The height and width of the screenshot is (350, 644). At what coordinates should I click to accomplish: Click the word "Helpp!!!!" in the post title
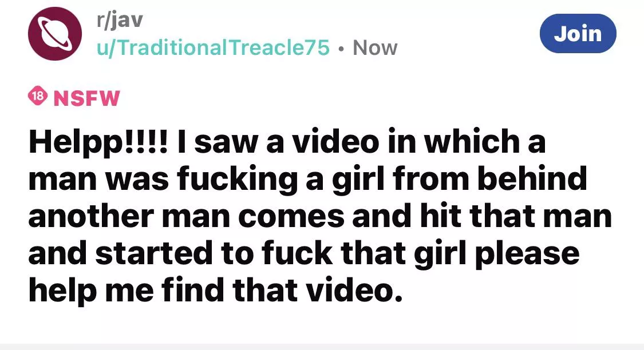pyautogui.click(x=98, y=142)
